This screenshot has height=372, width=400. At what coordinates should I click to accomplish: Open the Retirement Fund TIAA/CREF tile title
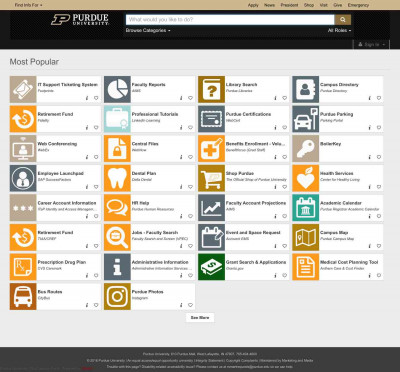(55, 232)
